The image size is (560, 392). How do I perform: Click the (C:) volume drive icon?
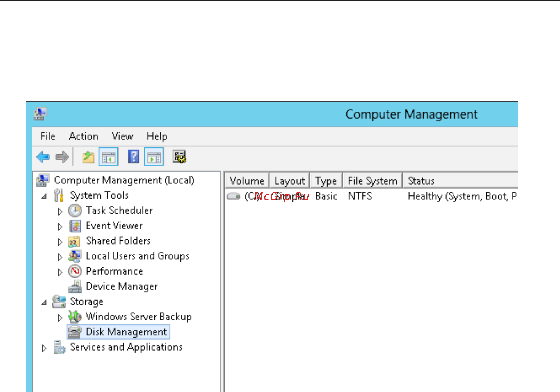(233, 196)
